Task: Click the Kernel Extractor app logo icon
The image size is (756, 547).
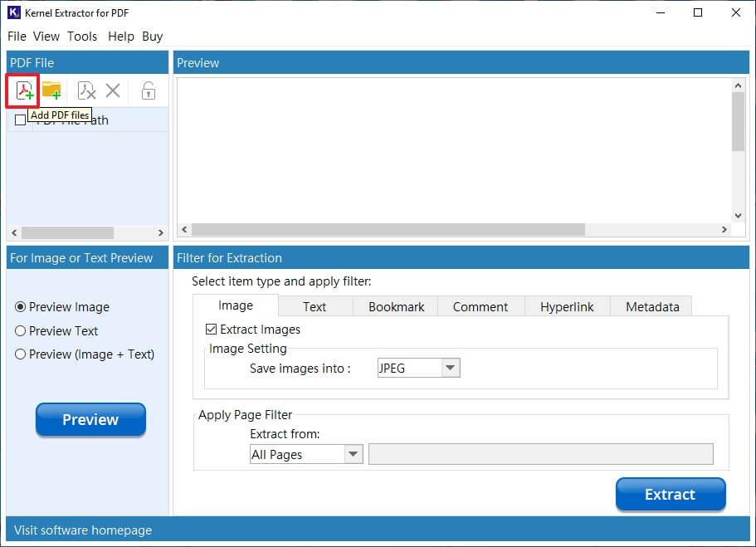Action: click(x=14, y=12)
